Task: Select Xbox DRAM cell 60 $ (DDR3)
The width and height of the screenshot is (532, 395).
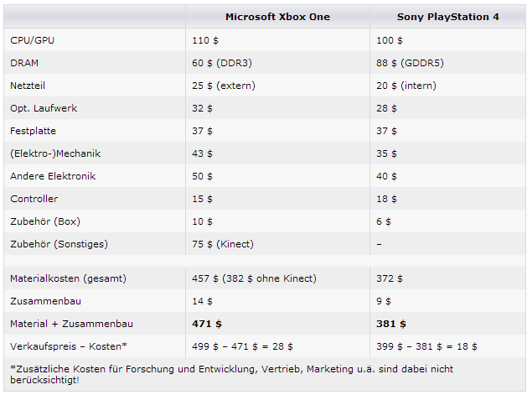Action: click(222, 63)
